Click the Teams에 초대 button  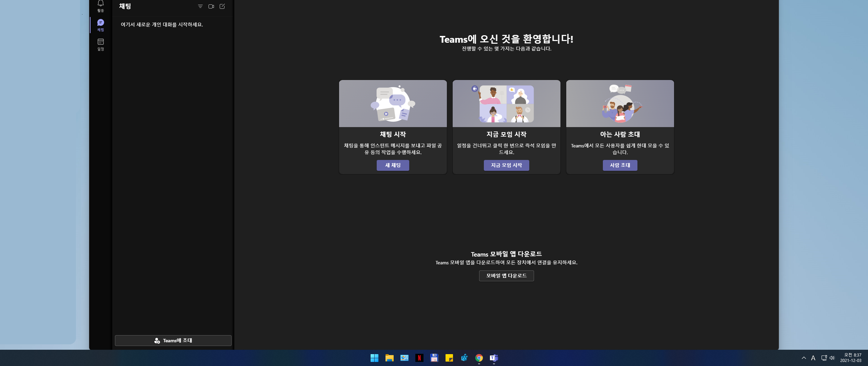(173, 341)
